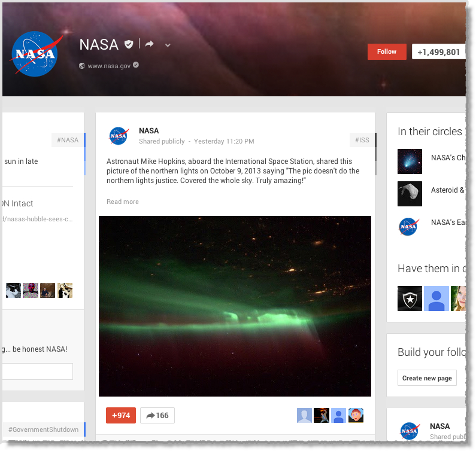The width and height of the screenshot is (476, 451).
Task: Open the www.nasa.gov website link
Action: (x=109, y=66)
